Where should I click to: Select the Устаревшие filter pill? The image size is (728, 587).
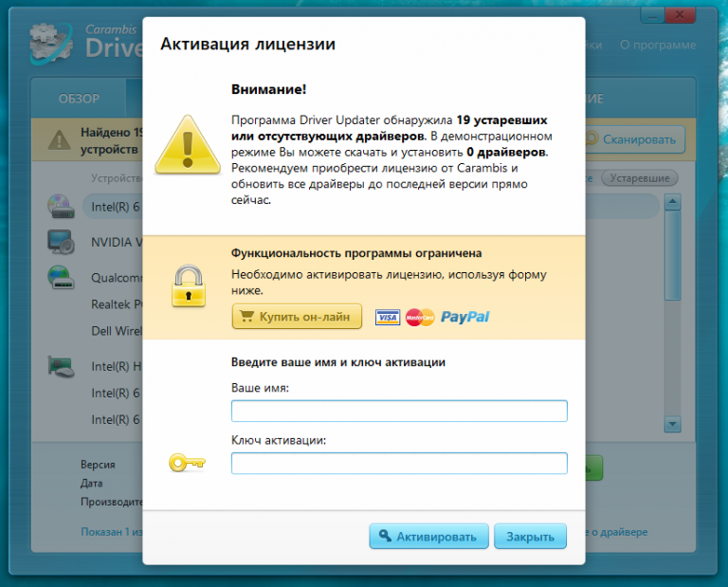point(639,178)
